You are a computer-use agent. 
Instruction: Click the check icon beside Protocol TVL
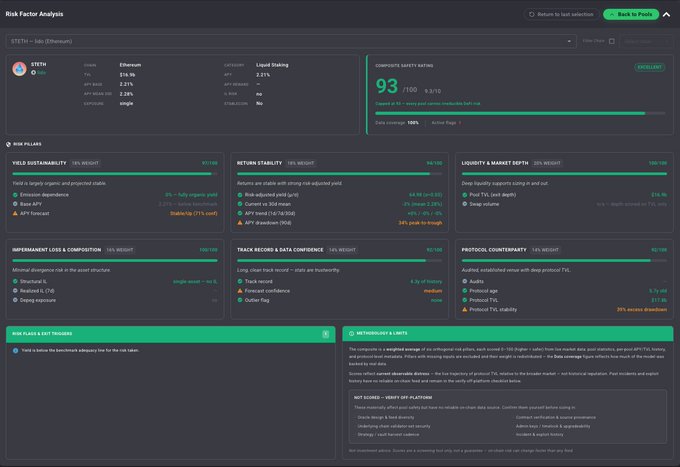[464, 300]
